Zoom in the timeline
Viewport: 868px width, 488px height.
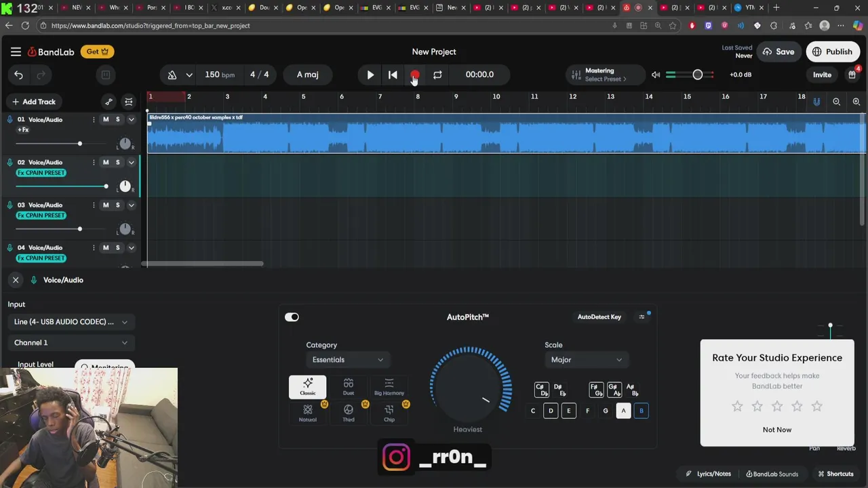click(x=856, y=102)
